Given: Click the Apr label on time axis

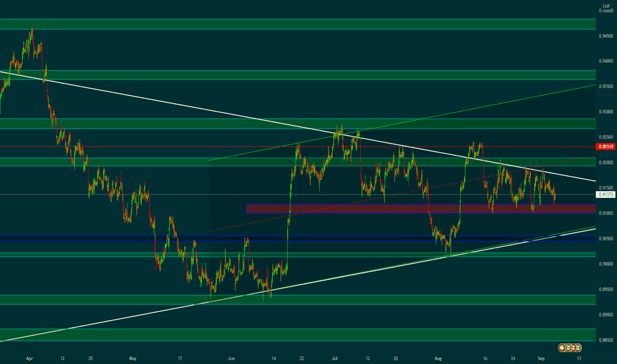Looking at the screenshot, I should (30, 359).
